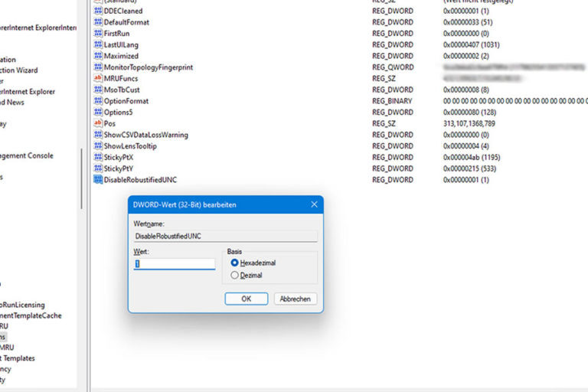
Task: Click the Pos string value icon
Action: coord(98,123)
